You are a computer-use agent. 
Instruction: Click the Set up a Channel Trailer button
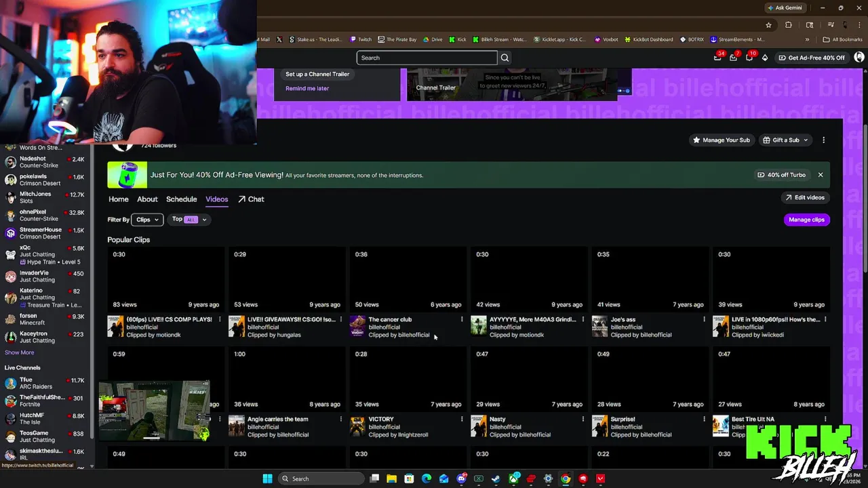pyautogui.click(x=317, y=74)
